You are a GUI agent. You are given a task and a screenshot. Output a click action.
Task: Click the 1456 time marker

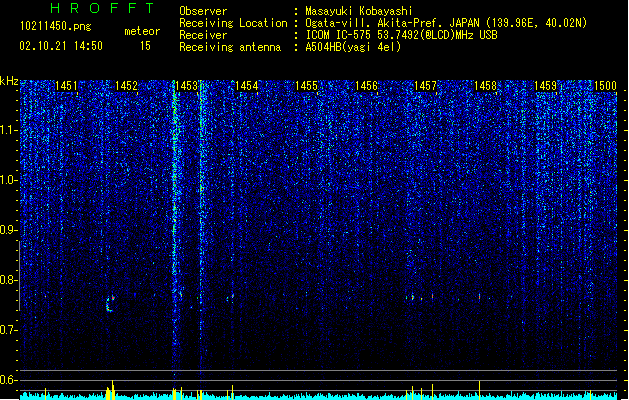(x=366, y=86)
